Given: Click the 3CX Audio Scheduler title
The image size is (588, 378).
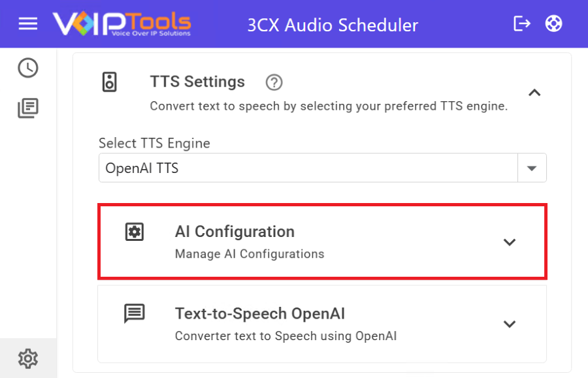Looking at the screenshot, I should point(333,25).
